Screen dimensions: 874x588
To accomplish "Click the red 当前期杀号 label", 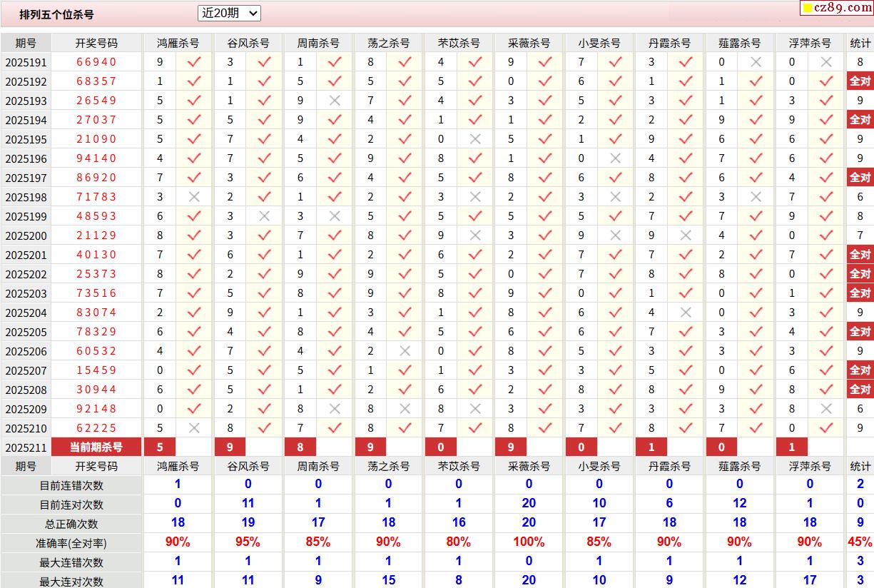I will (x=96, y=447).
